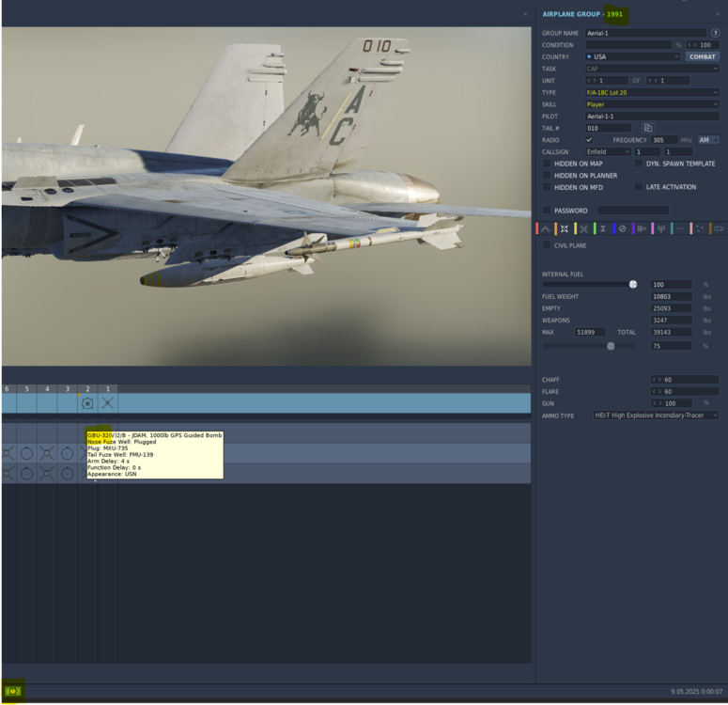The width and height of the screenshot is (728, 705).
Task: Open the Skill dropdown showing Player
Action: [652, 104]
